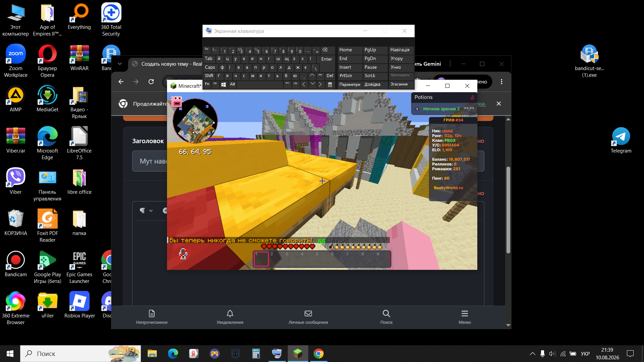Dismiss the Chrome notification bar
The width and height of the screenshot is (644, 362).
coord(499,104)
